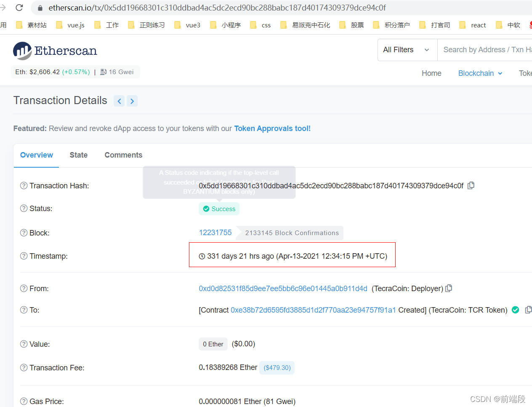This screenshot has height=407, width=532.
Task: Click the Success status badge
Action: coord(219,209)
